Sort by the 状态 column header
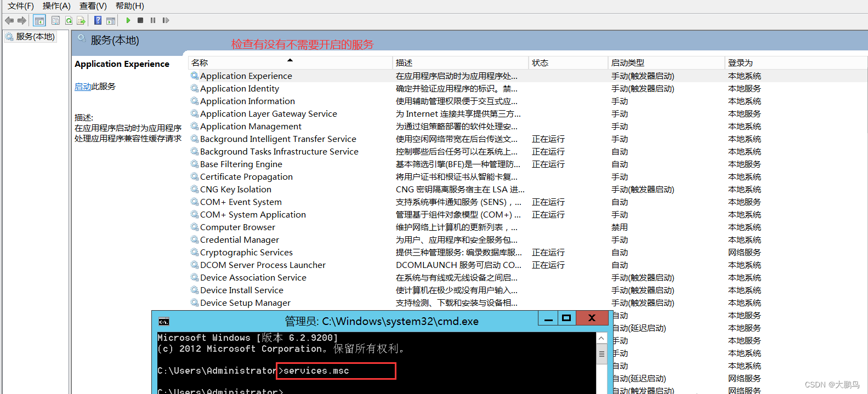868x394 pixels. click(568, 63)
